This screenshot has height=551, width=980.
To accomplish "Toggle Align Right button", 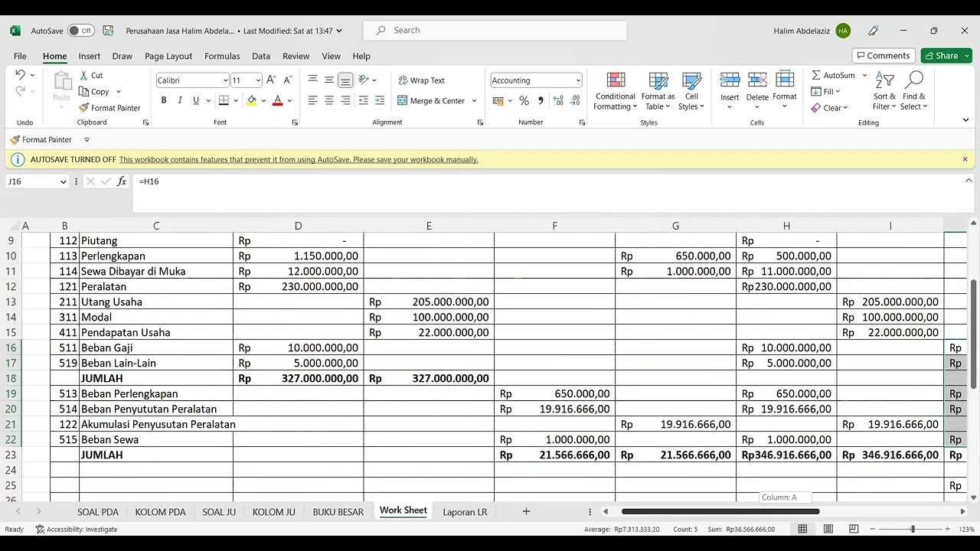I will click(345, 100).
